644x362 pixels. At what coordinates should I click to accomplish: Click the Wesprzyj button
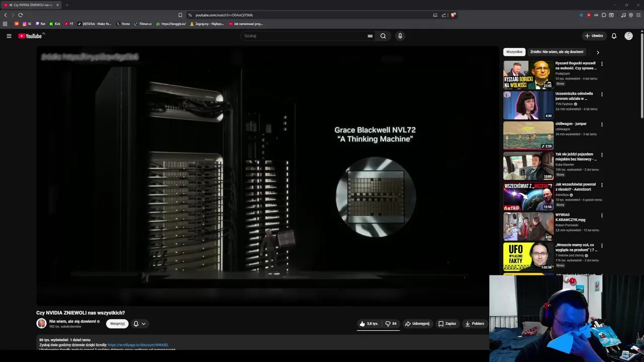117,324
